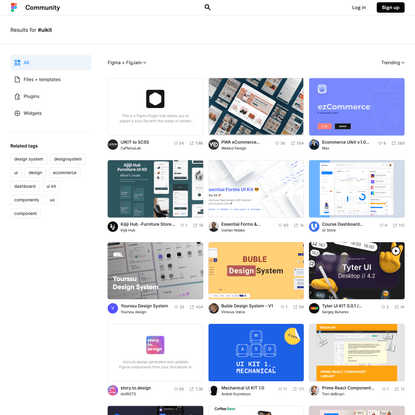Open the Kijiji Hub Furniture UI Kit thumbnail

[x=155, y=189]
